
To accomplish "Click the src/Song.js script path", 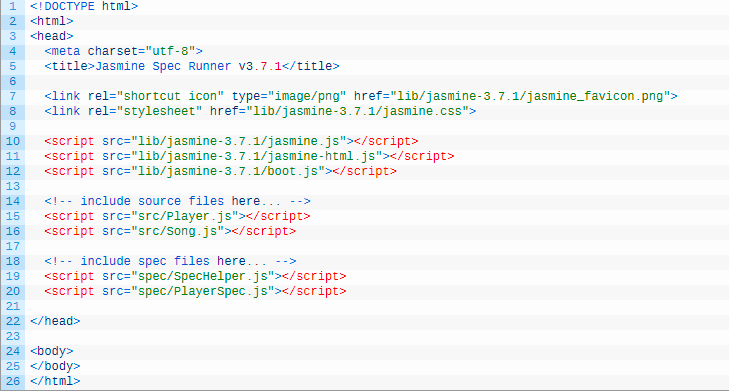I will (x=181, y=231).
